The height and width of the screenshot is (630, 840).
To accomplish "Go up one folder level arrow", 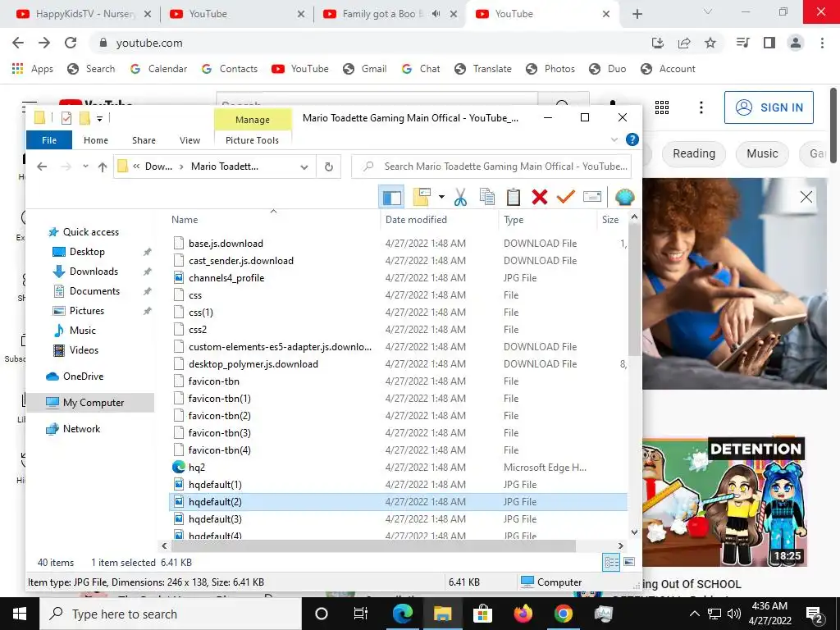I will tap(103, 167).
